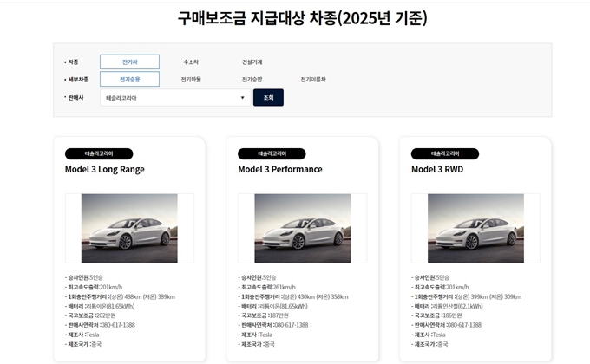Click the Model 3 Performance title
Viewport: 590px width, 364px height.
280,170
